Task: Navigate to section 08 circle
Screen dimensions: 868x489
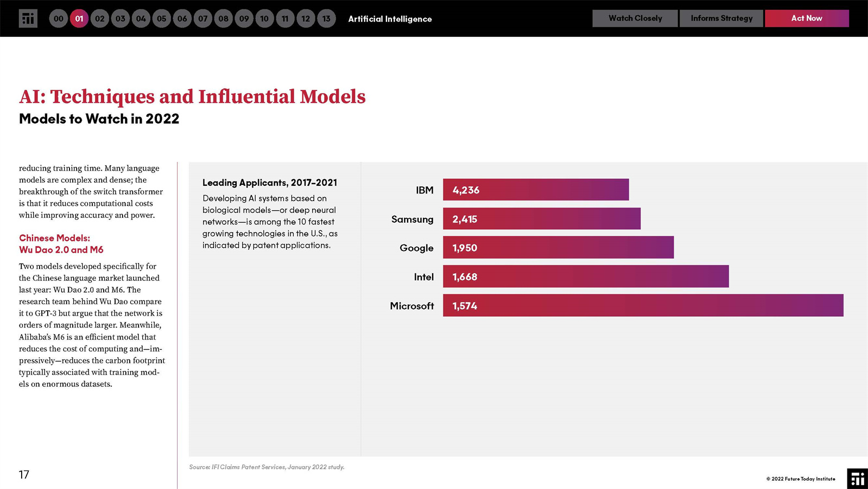Action: pyautogui.click(x=224, y=18)
